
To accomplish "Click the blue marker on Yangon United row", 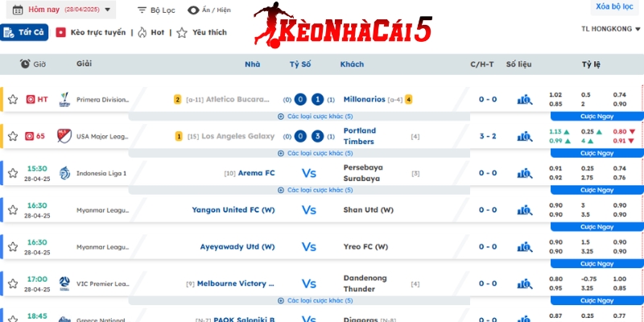I will (2, 210).
